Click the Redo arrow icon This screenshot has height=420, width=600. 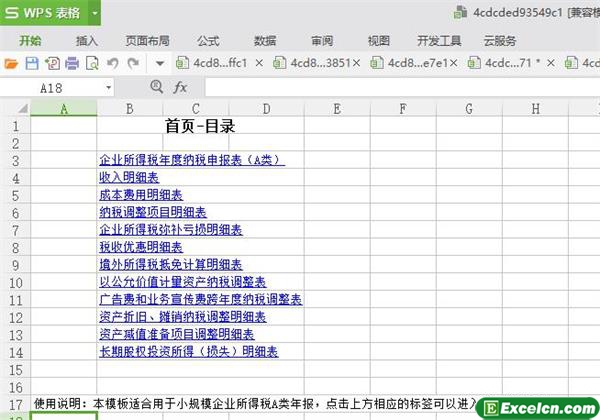[x=133, y=63]
